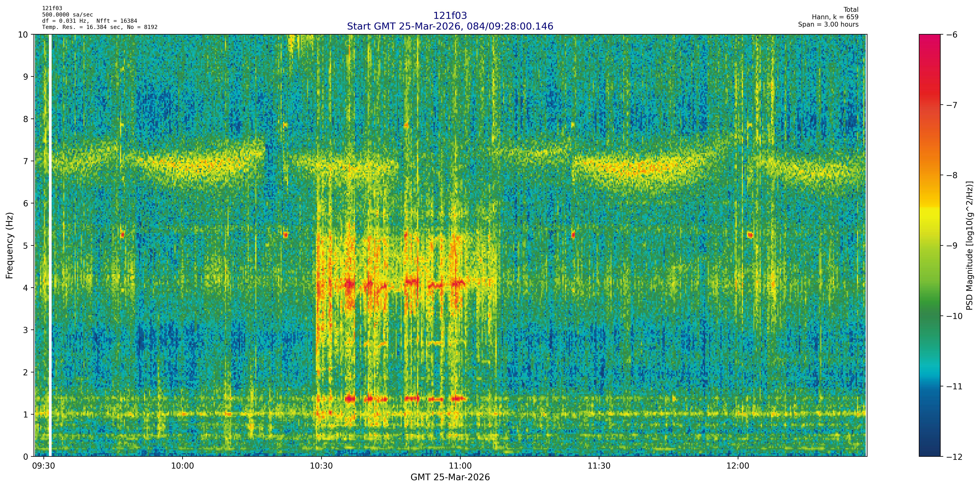Screen dimensions: 980x488
Task: Click the 10:00 time tick label
Action: (182, 466)
